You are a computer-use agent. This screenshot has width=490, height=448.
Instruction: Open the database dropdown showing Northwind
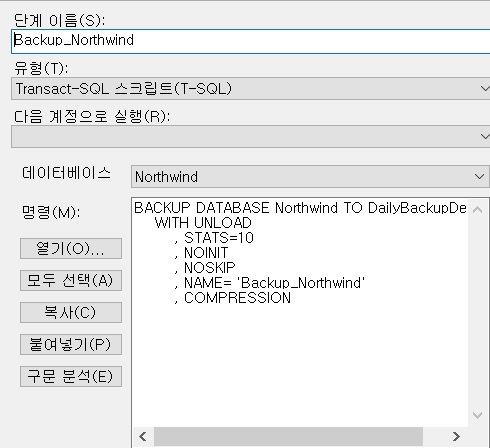tap(310, 176)
